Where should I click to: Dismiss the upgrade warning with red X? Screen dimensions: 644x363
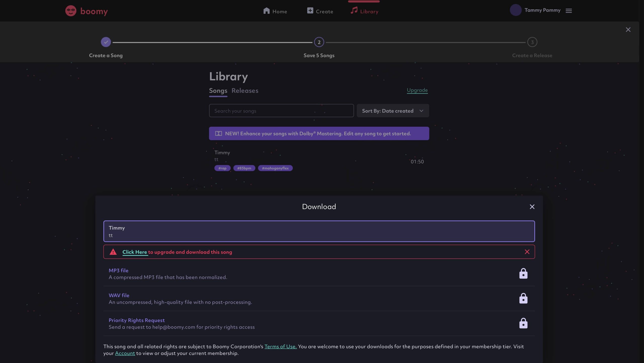coord(527,252)
